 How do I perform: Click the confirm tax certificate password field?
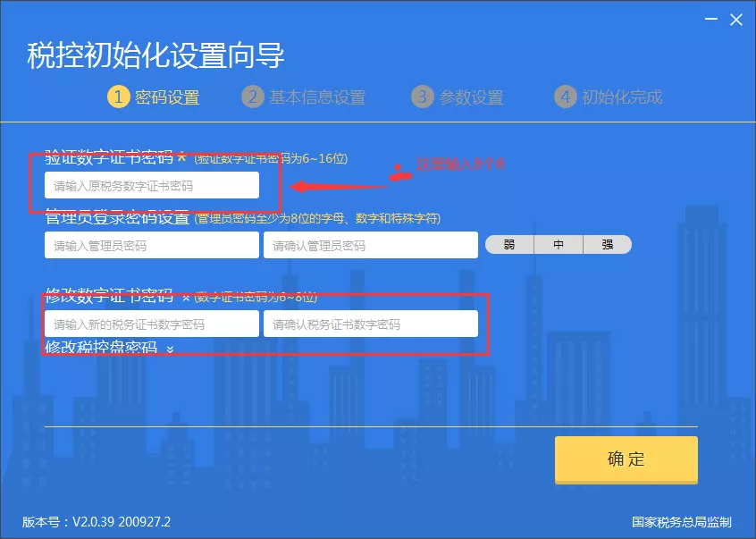[370, 324]
